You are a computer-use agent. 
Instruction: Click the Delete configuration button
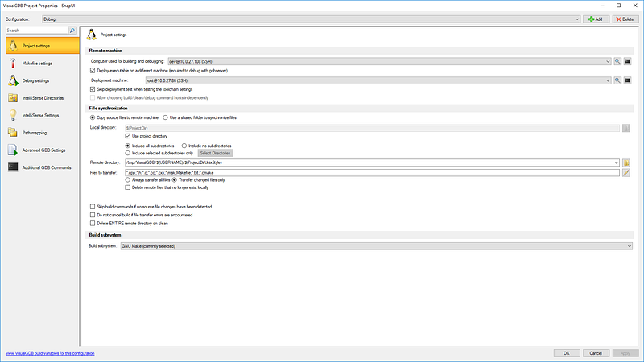click(x=625, y=19)
